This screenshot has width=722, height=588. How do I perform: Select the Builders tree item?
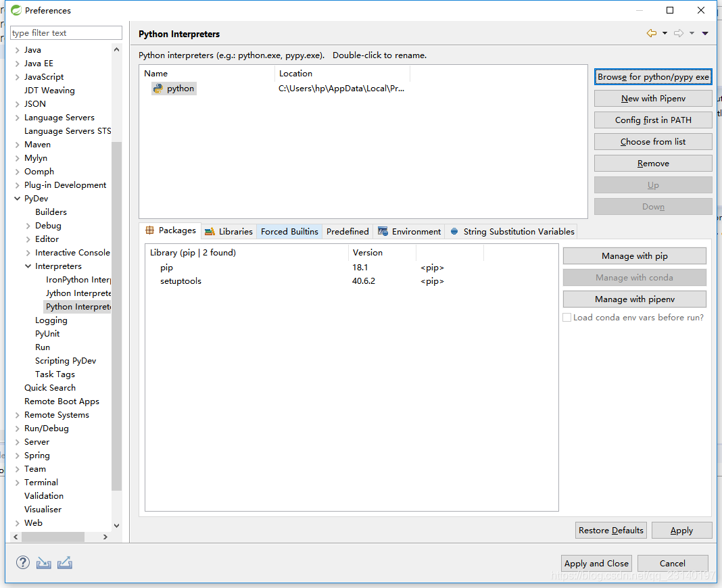tap(51, 212)
